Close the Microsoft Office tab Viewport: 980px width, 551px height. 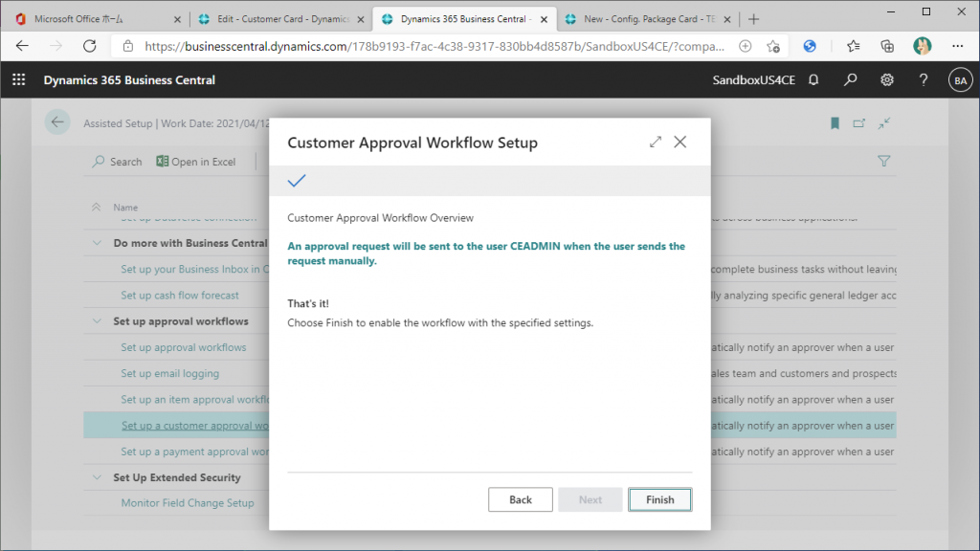177,19
